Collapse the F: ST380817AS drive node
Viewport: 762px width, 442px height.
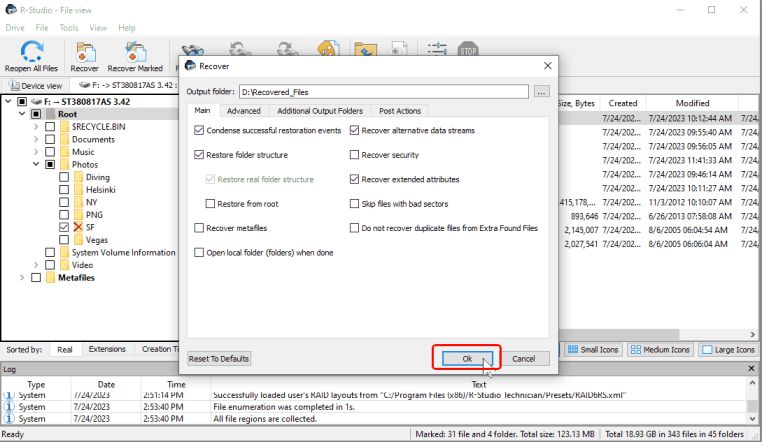(8, 102)
